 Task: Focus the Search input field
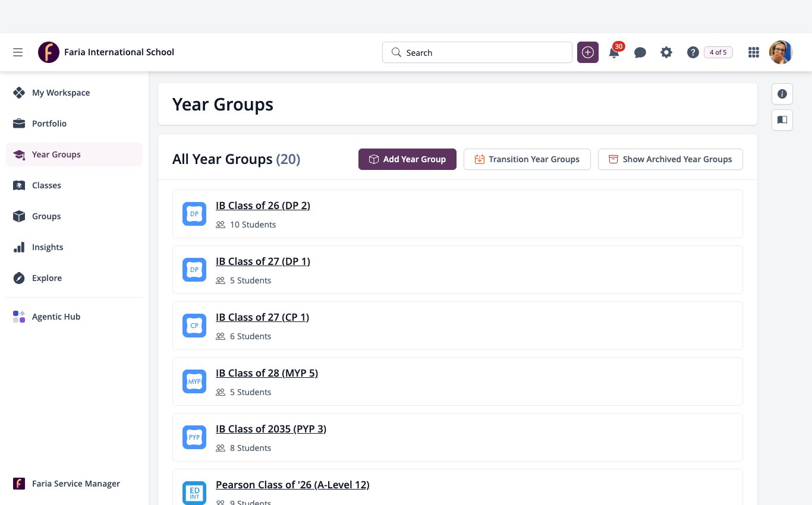[477, 52]
